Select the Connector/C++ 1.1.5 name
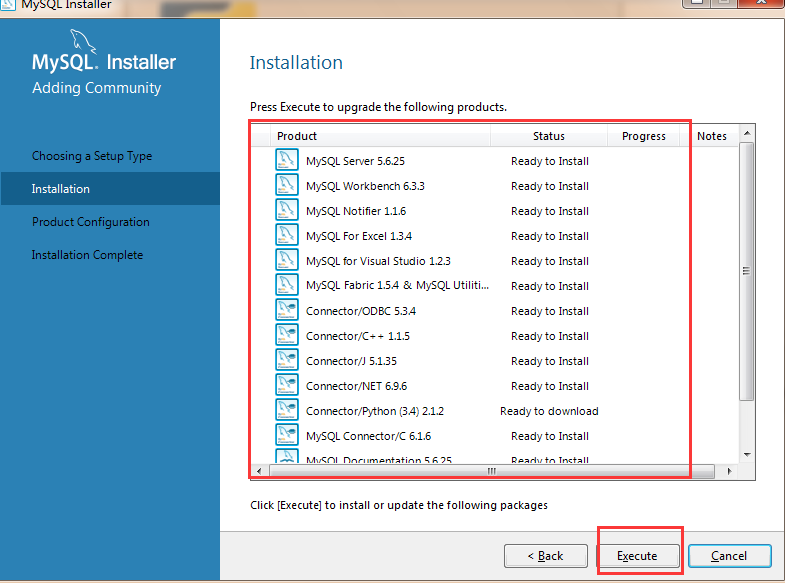This screenshot has width=785, height=583. click(358, 336)
